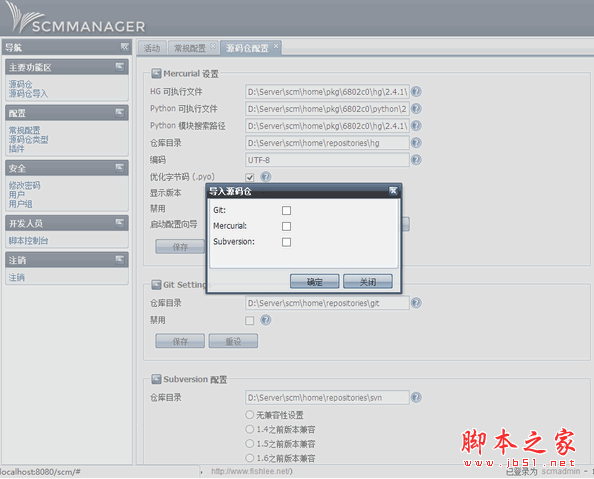Select the 源码仓配置 tab
The height and width of the screenshot is (479, 594).
pos(247,48)
